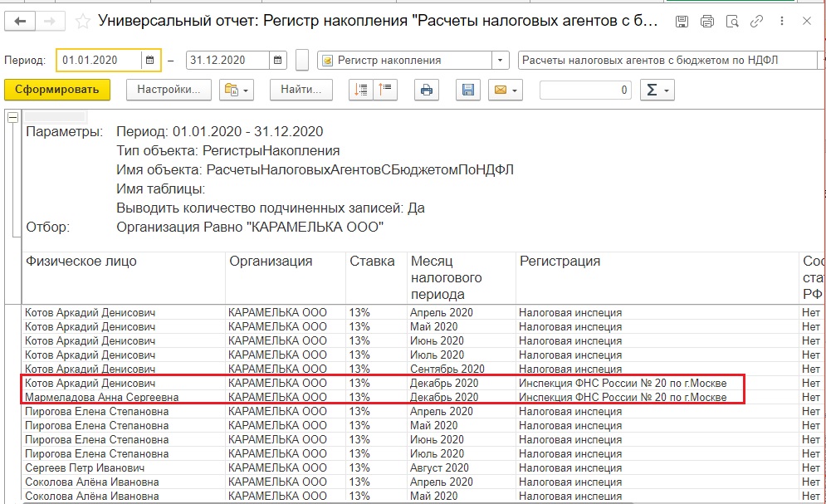
Task: Open print preview magnifier icon in the title bar
Action: [x=732, y=21]
